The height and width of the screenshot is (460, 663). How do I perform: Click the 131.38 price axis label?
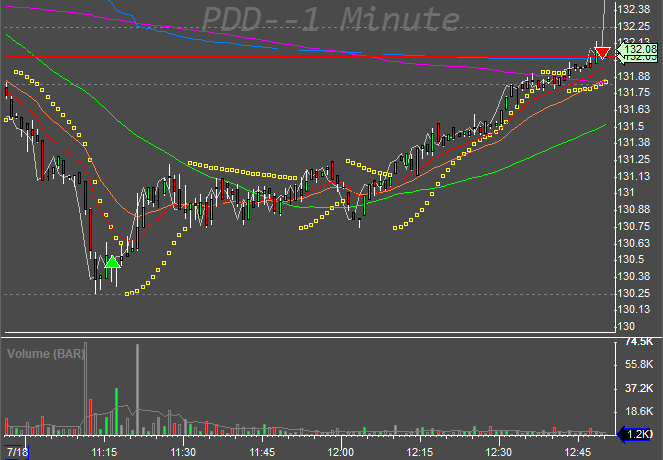tap(634, 142)
